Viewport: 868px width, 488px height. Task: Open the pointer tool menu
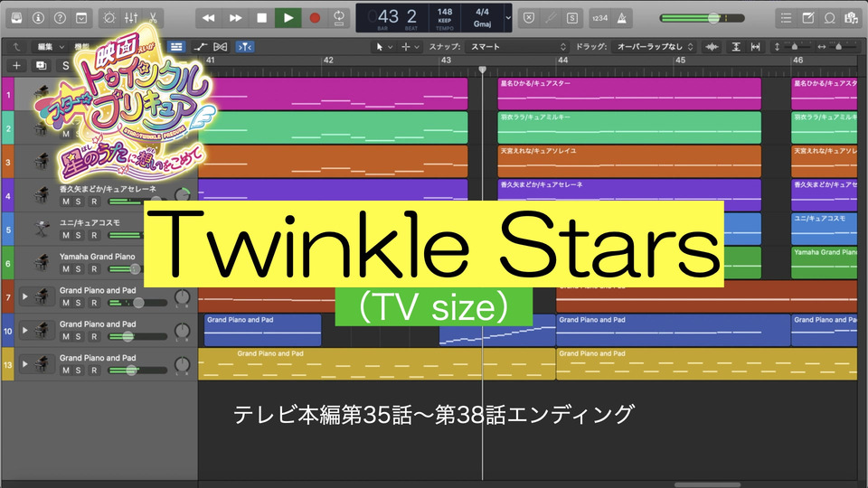click(384, 47)
